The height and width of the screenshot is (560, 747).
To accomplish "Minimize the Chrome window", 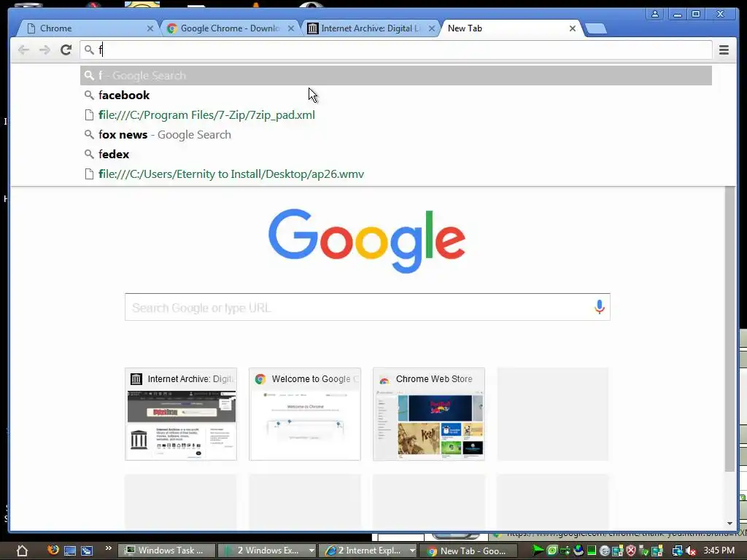I will tap(677, 15).
